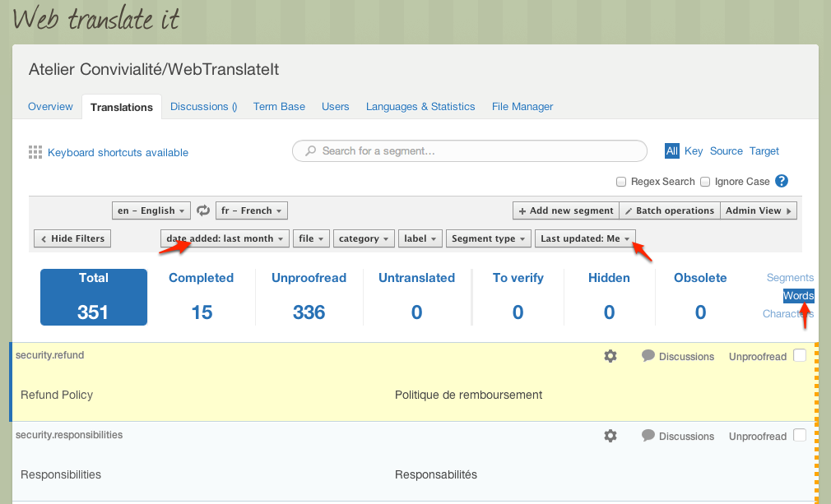Open gear settings for security.responsibilities segment
This screenshot has height=504, width=831.
click(610, 436)
